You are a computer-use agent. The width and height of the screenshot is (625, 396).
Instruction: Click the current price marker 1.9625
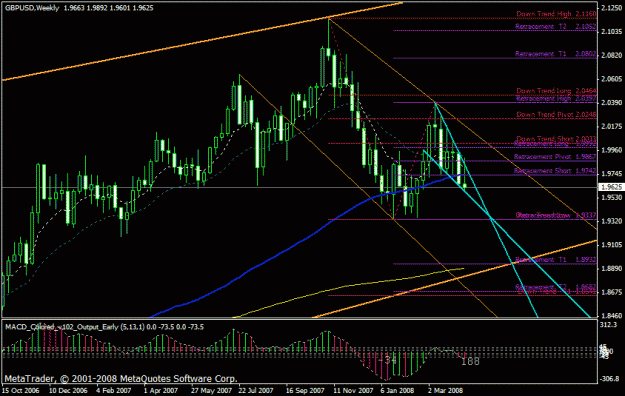tap(611, 187)
